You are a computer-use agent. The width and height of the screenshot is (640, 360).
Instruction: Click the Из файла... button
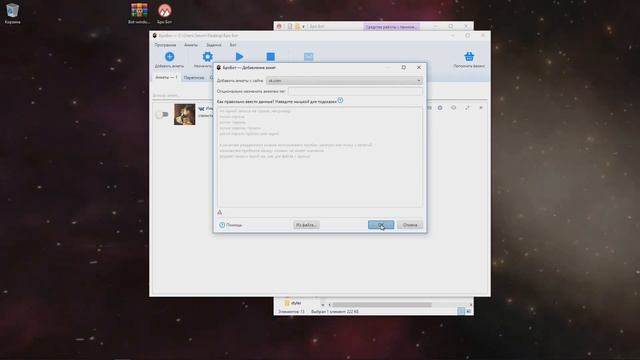(x=306, y=225)
